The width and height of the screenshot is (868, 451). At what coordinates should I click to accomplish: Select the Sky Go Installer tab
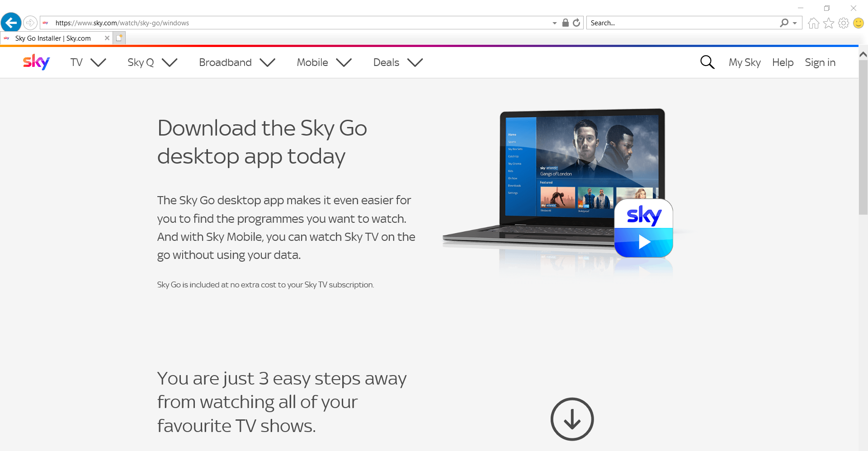53,38
